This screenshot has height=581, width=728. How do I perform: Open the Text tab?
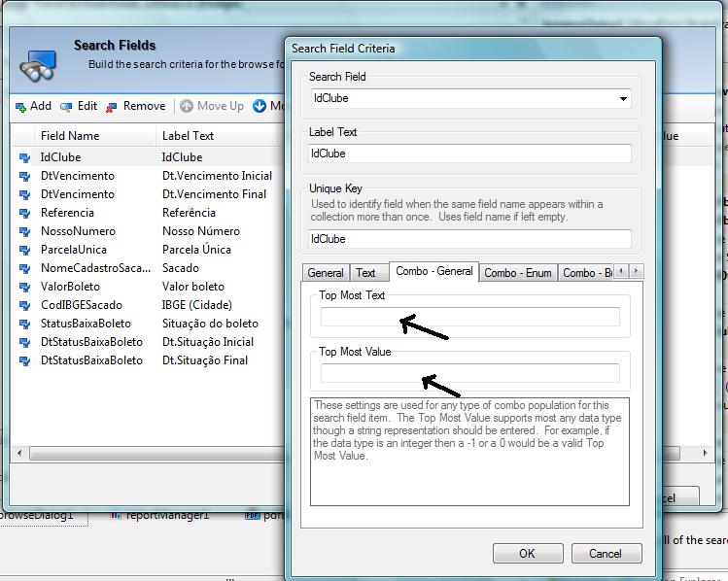pos(365,273)
